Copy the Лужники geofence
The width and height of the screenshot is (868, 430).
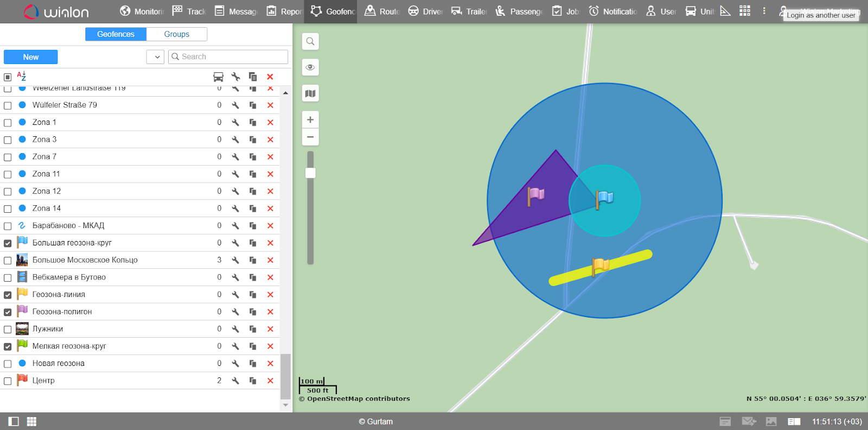point(253,329)
